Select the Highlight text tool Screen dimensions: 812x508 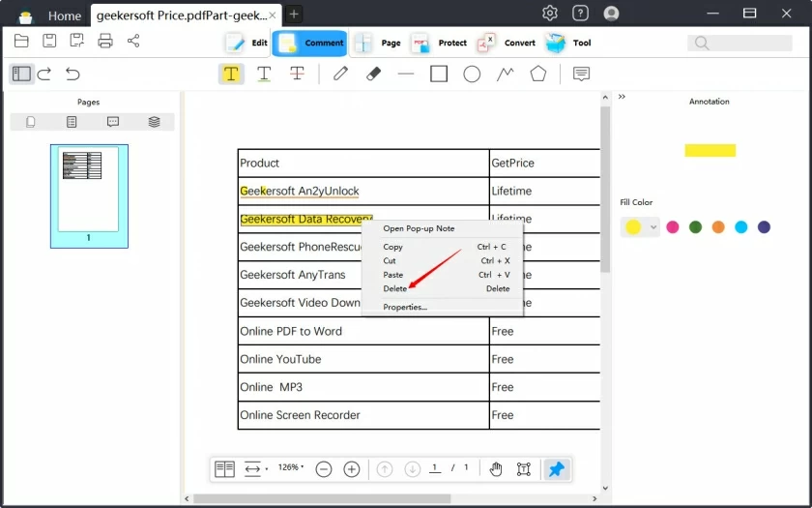coord(231,74)
